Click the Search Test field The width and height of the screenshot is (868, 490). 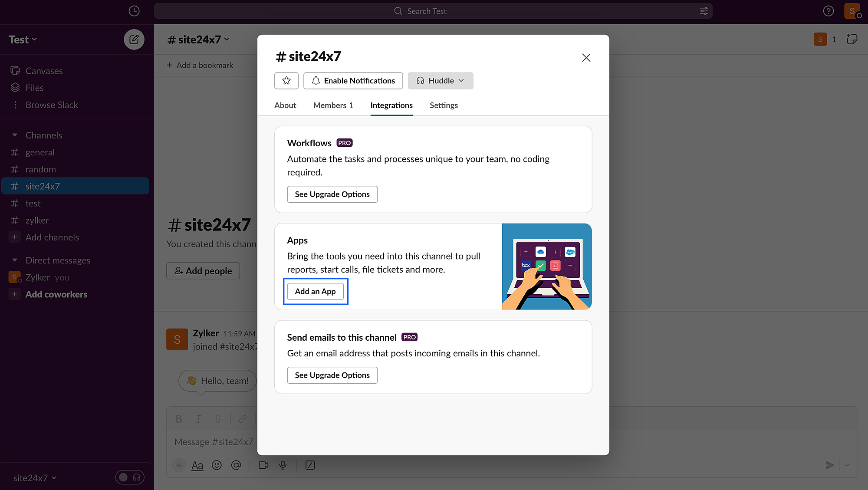coord(427,11)
